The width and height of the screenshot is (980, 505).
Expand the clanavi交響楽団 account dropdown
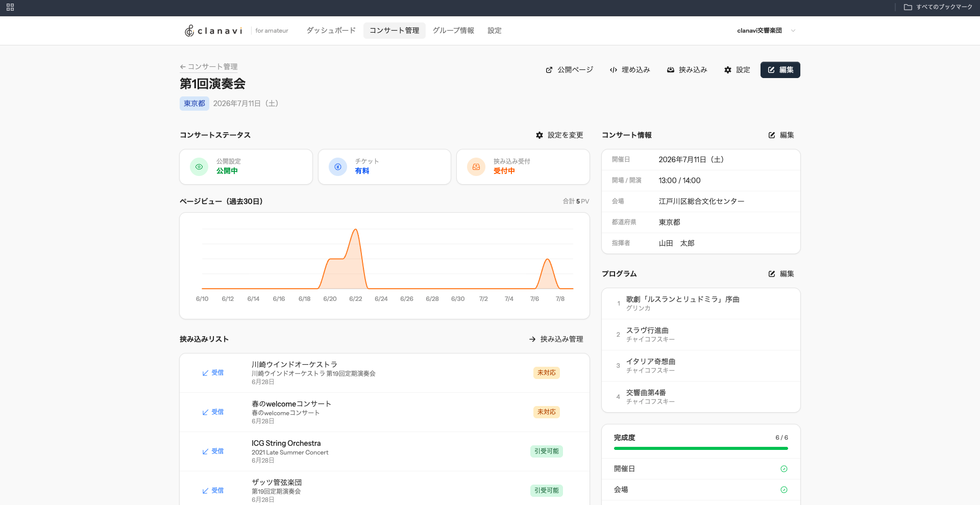coord(766,31)
